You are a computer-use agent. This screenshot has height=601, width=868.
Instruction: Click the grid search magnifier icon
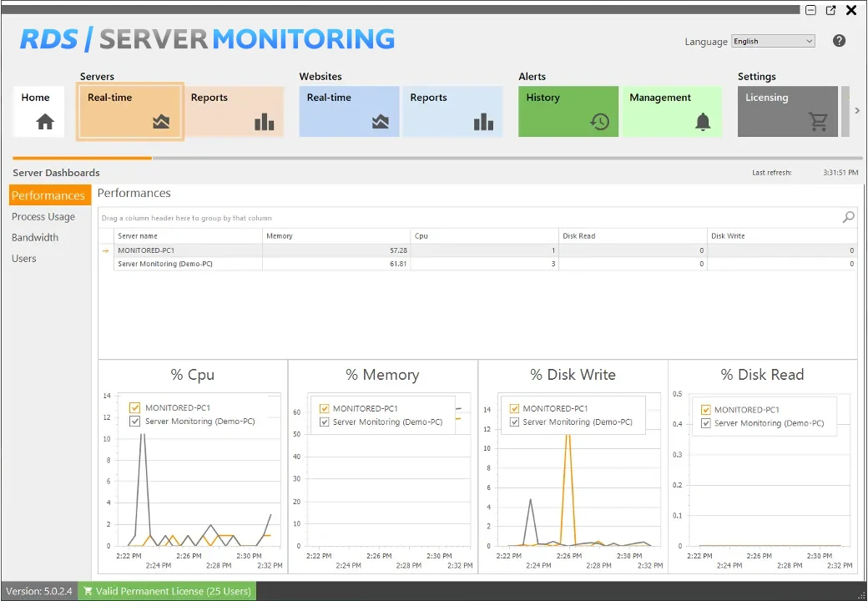(848, 217)
